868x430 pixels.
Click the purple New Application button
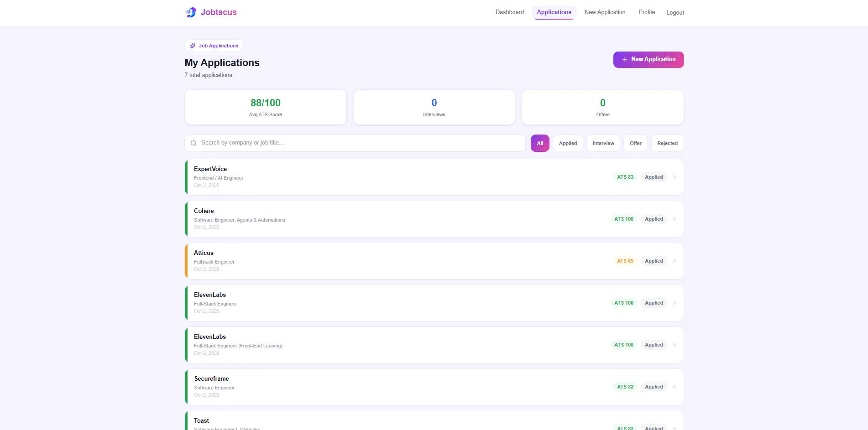[648, 60]
